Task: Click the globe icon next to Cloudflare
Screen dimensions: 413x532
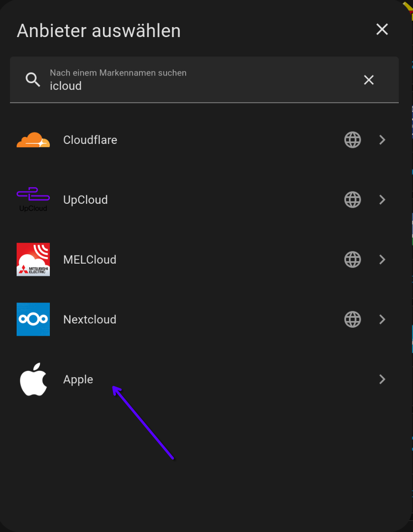Action: click(x=352, y=140)
